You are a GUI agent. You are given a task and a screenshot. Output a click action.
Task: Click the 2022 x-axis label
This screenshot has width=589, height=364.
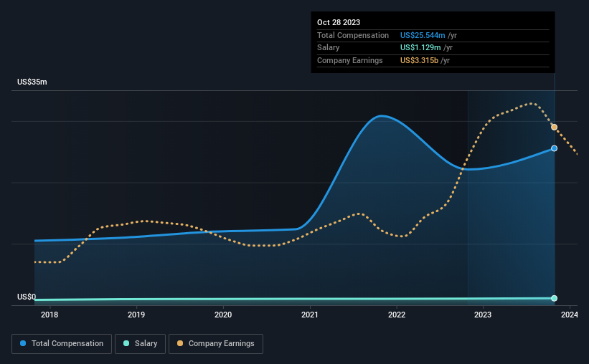396,315
